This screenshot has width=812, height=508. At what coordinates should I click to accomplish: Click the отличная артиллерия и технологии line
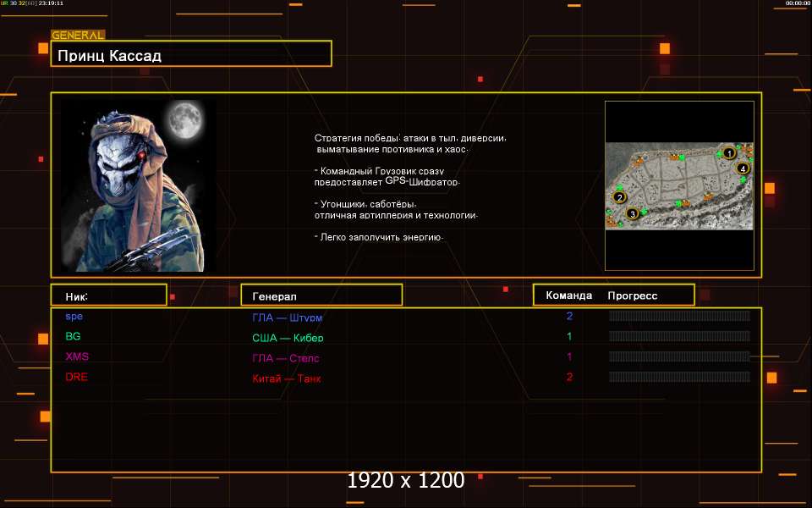[x=396, y=214]
